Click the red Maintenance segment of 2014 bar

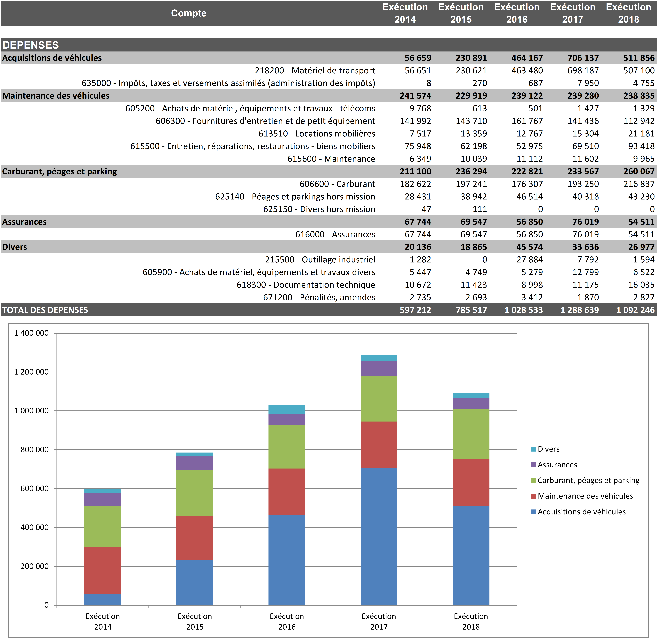(x=103, y=571)
